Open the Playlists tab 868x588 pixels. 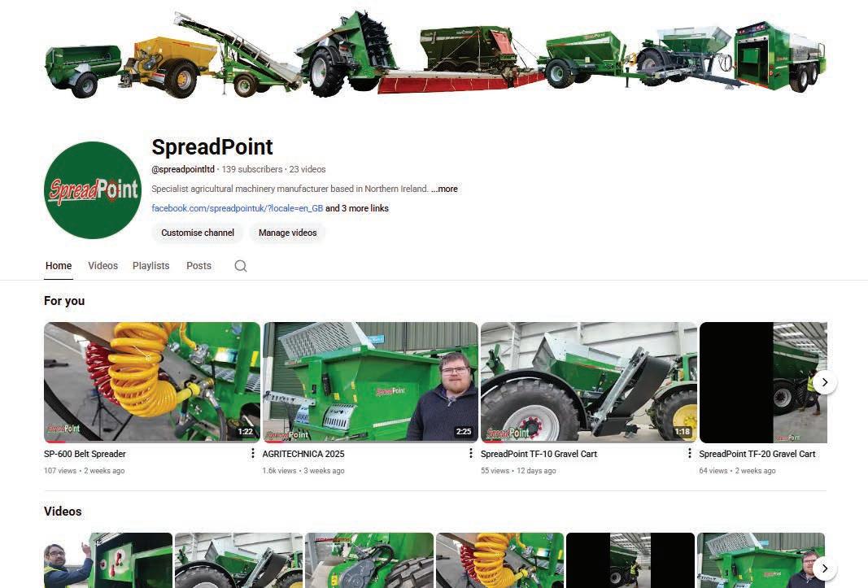tap(151, 266)
